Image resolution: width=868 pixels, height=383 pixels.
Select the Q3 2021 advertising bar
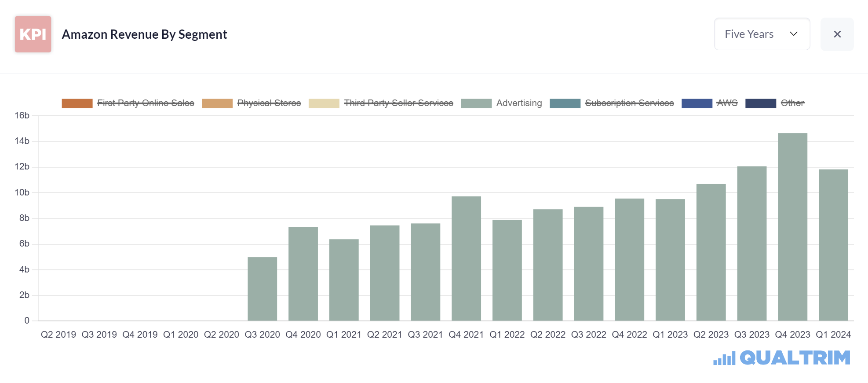[x=426, y=272]
